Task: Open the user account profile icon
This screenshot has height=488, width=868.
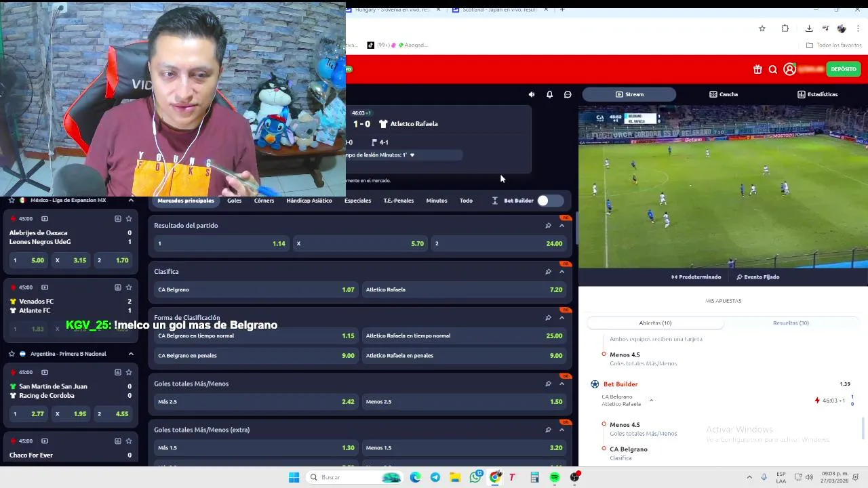Action: click(789, 69)
